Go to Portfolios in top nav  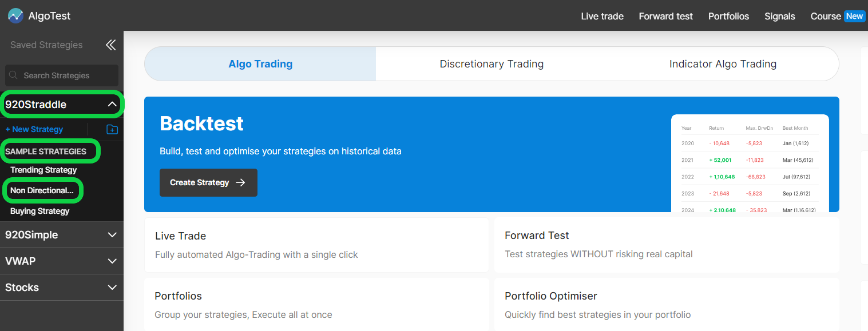[x=728, y=16]
